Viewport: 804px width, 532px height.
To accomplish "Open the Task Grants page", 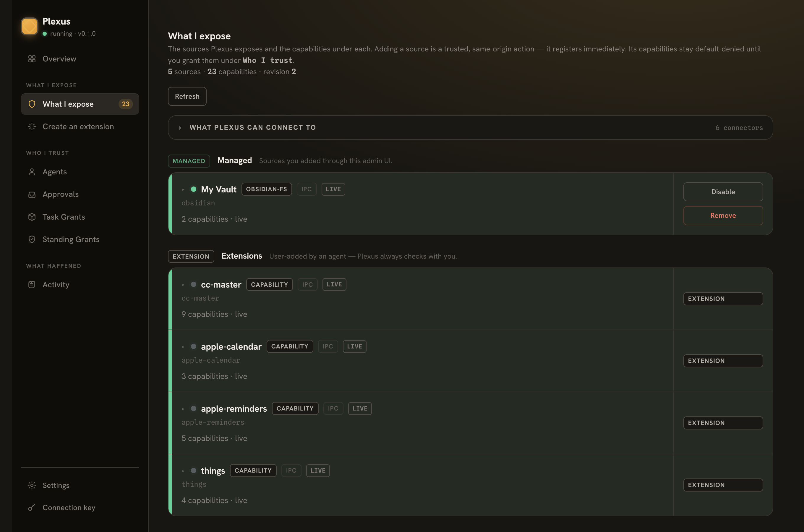I will tap(64, 217).
